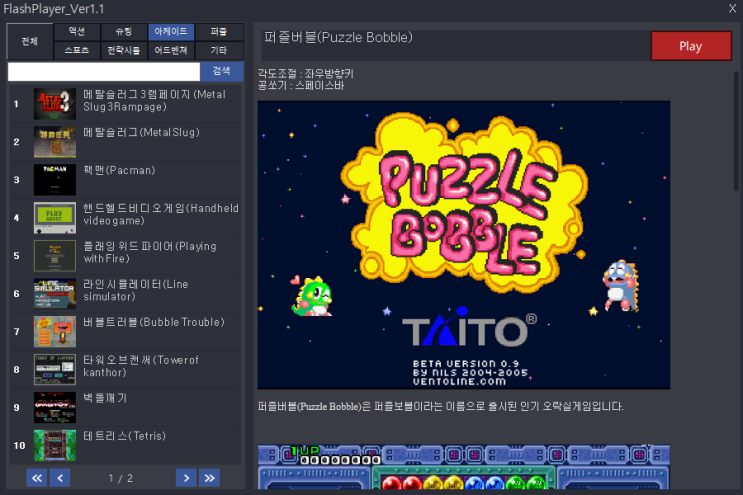The image size is (743, 495).
Task: Select the Pacman game thumbnail
Action: (55, 180)
